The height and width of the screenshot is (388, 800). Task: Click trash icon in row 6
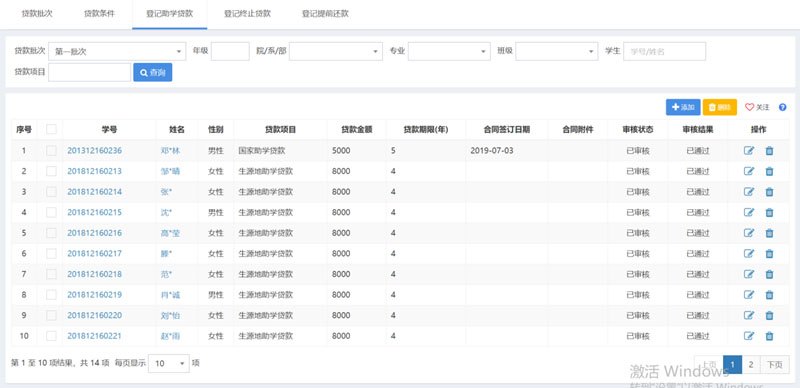[x=769, y=254]
